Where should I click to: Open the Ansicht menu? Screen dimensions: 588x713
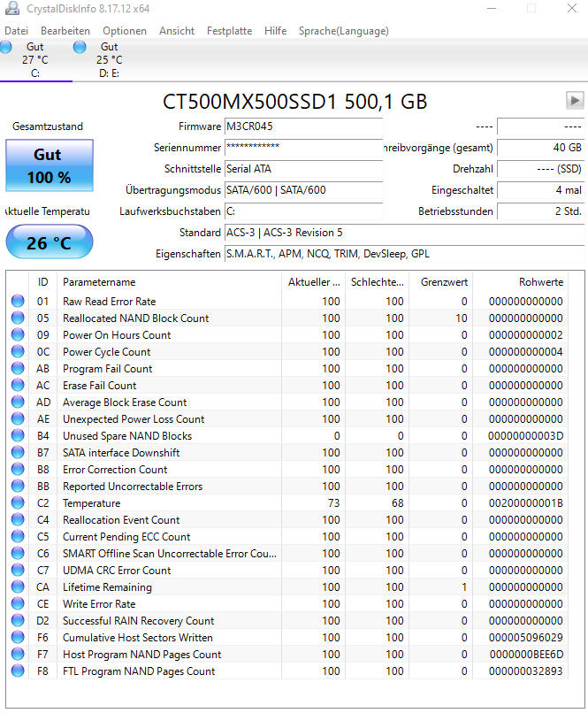tap(177, 31)
